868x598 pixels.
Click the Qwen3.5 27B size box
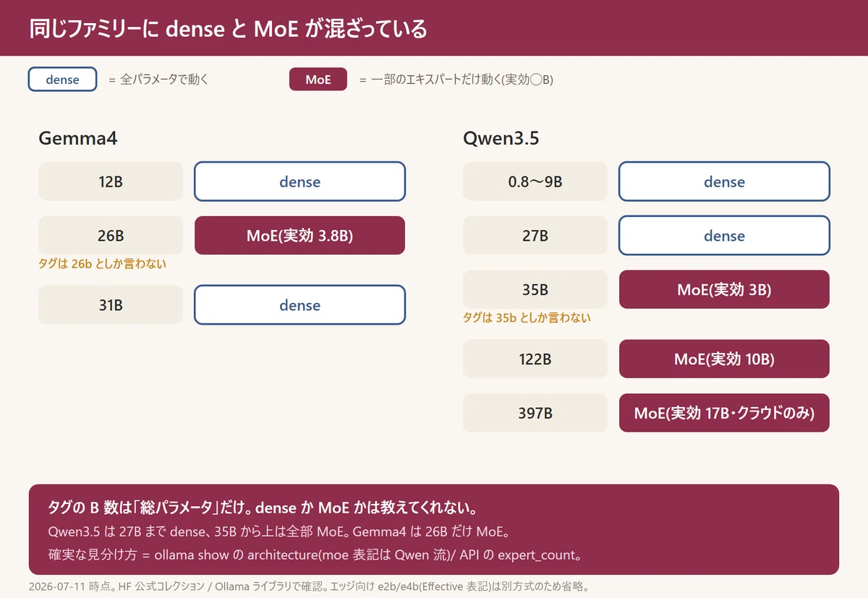535,236
